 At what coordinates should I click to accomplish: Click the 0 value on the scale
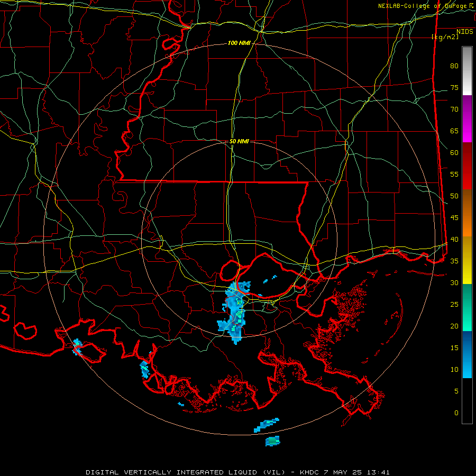[x=456, y=413]
